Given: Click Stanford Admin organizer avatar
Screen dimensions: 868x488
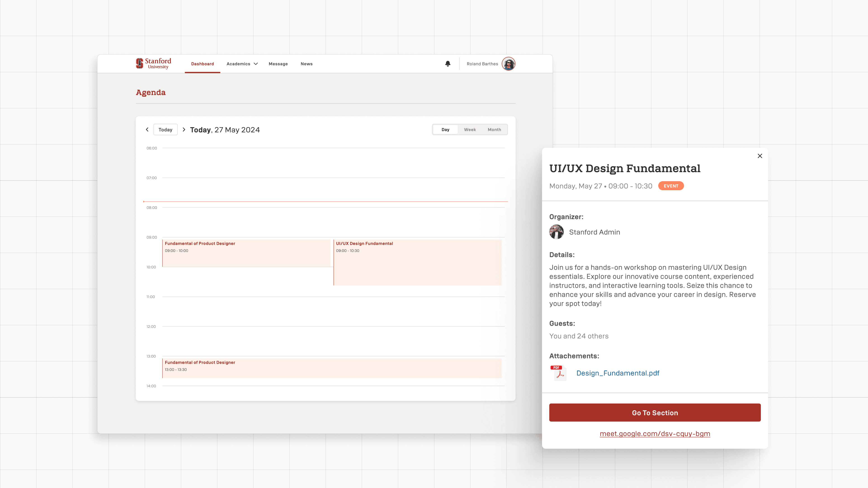Looking at the screenshot, I should [x=556, y=232].
